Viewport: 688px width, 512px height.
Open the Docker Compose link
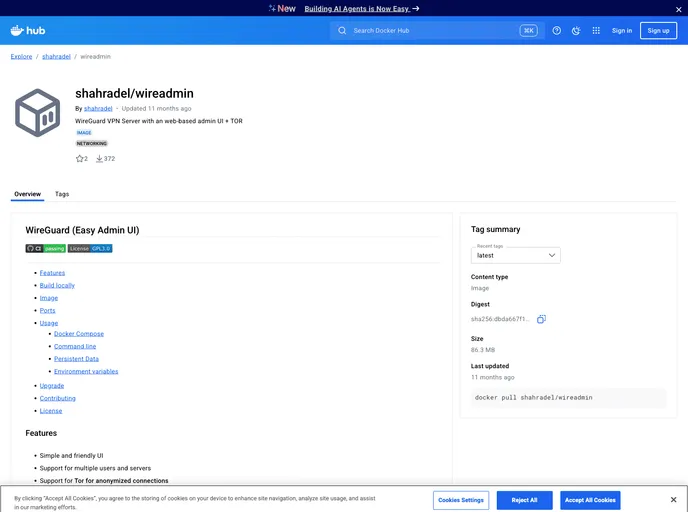tap(79, 333)
